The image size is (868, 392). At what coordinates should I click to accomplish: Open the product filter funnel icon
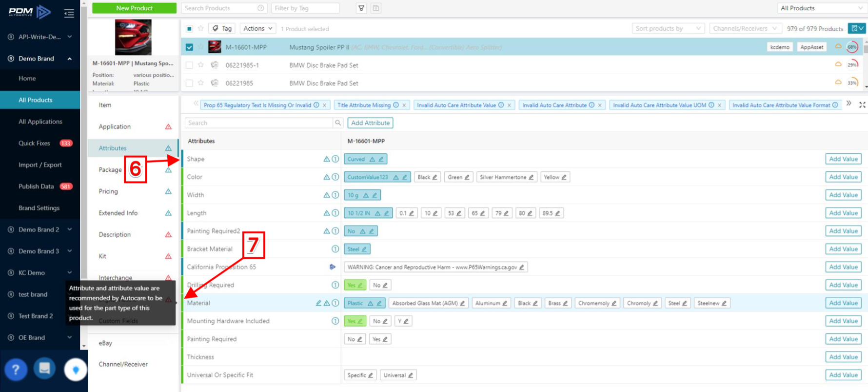361,8
